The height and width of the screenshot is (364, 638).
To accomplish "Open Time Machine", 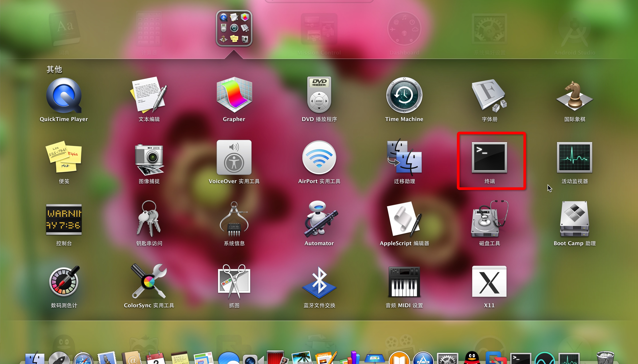I will click(x=404, y=95).
